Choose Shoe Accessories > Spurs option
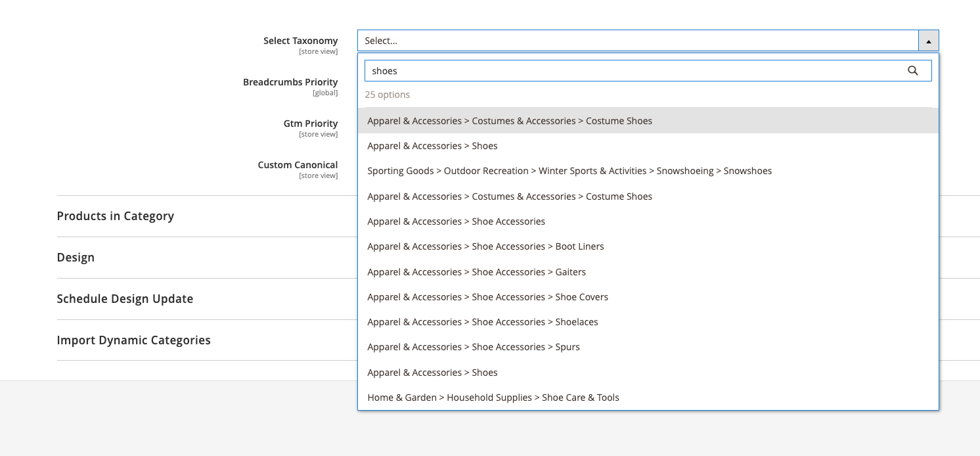Viewport: 980px width, 456px height. 474,347
